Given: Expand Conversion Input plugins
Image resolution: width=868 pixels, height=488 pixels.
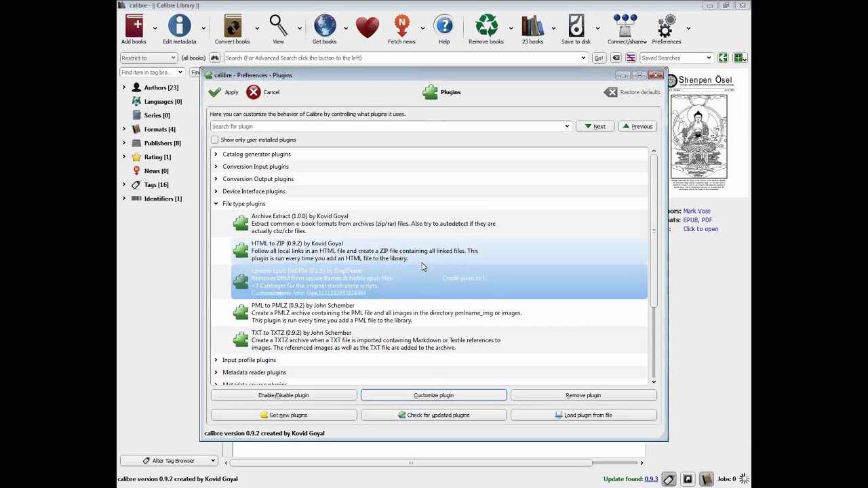Looking at the screenshot, I should [x=216, y=166].
